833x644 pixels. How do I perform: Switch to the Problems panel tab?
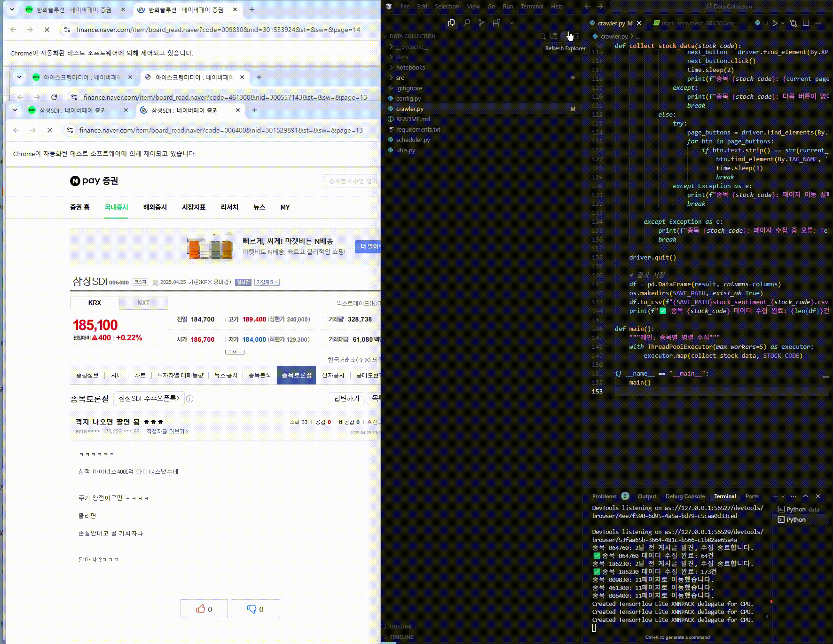(x=604, y=496)
